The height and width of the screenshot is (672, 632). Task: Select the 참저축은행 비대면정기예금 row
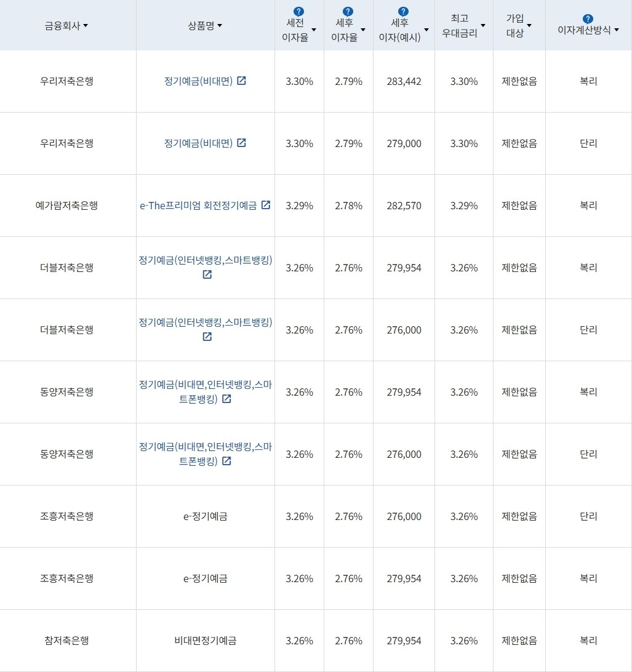click(206, 641)
